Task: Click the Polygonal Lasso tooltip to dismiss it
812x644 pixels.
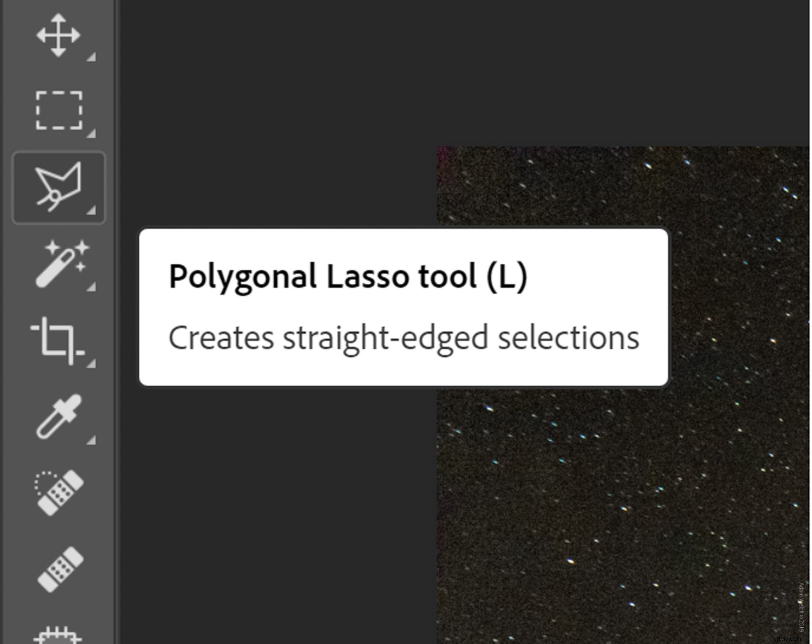Action: (403, 307)
